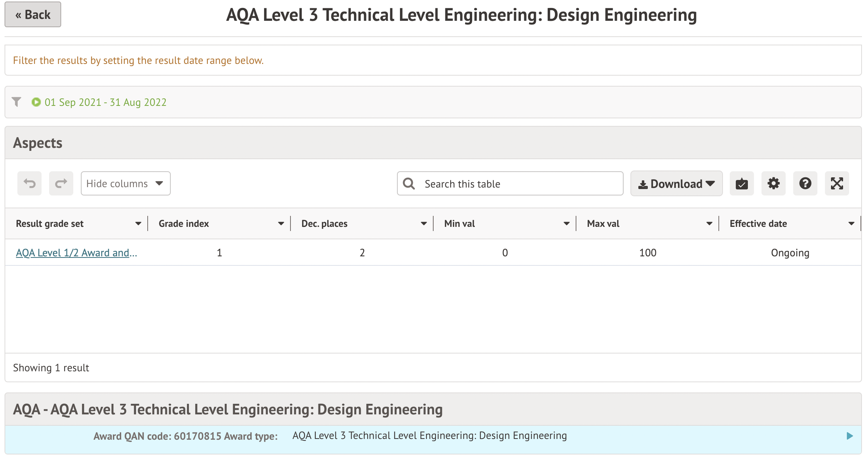This screenshot has height=459, width=868.
Task: Open the help question mark icon
Action: (x=805, y=184)
